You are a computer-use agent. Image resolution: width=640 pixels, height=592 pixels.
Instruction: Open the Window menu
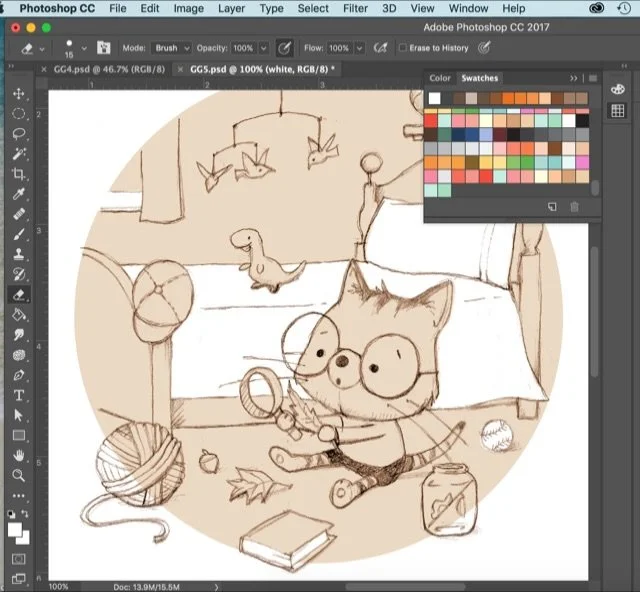468,8
